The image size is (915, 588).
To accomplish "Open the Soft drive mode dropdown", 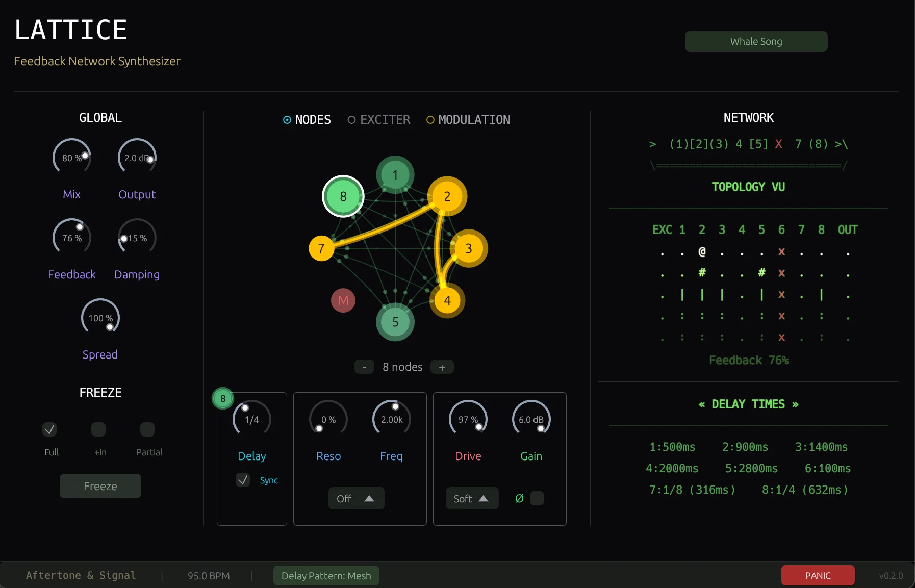I will click(x=472, y=499).
